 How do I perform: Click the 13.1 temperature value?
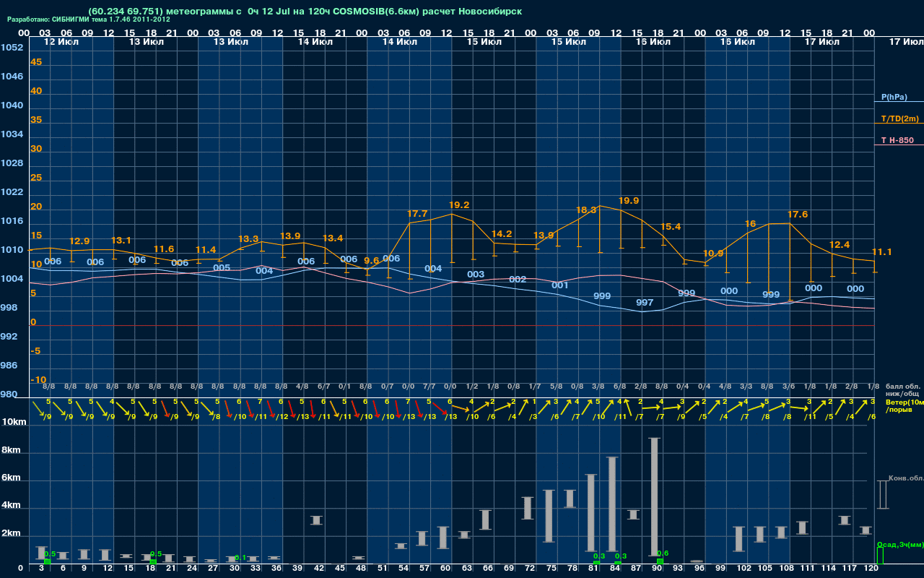(121, 241)
